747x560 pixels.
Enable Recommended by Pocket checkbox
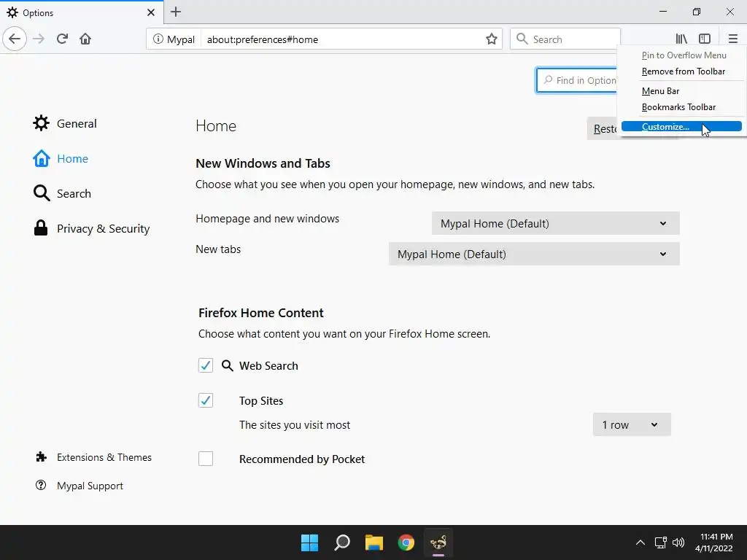pyautogui.click(x=205, y=459)
